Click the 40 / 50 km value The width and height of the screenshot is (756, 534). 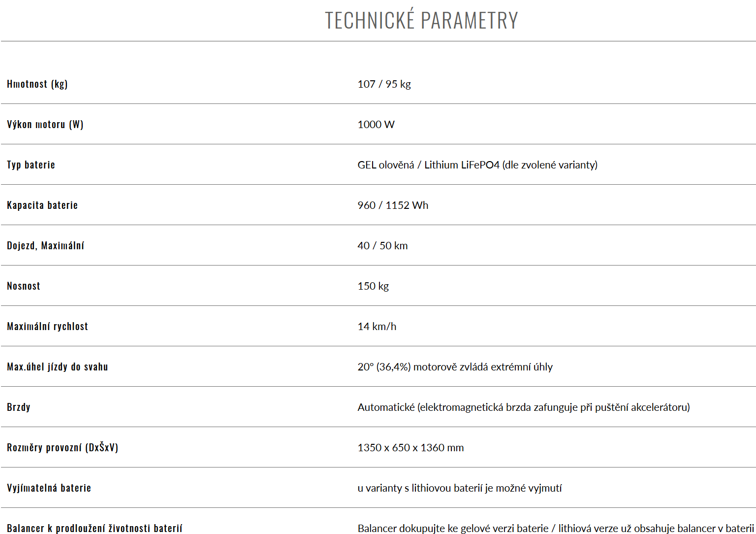pos(382,246)
